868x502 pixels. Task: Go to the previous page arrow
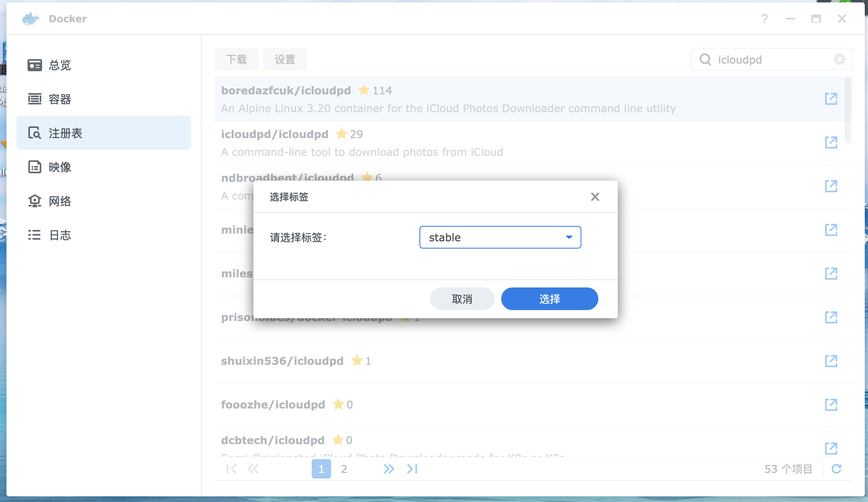[253, 469]
